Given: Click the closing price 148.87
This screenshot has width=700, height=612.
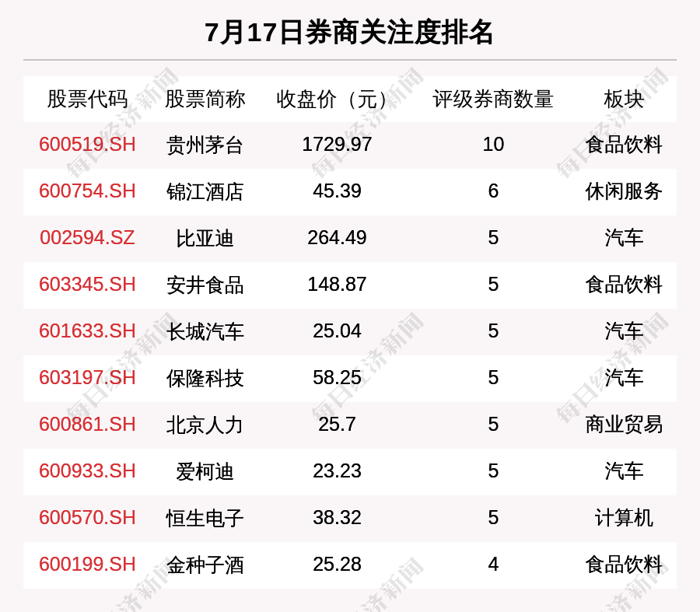Looking at the screenshot, I should (x=337, y=285).
